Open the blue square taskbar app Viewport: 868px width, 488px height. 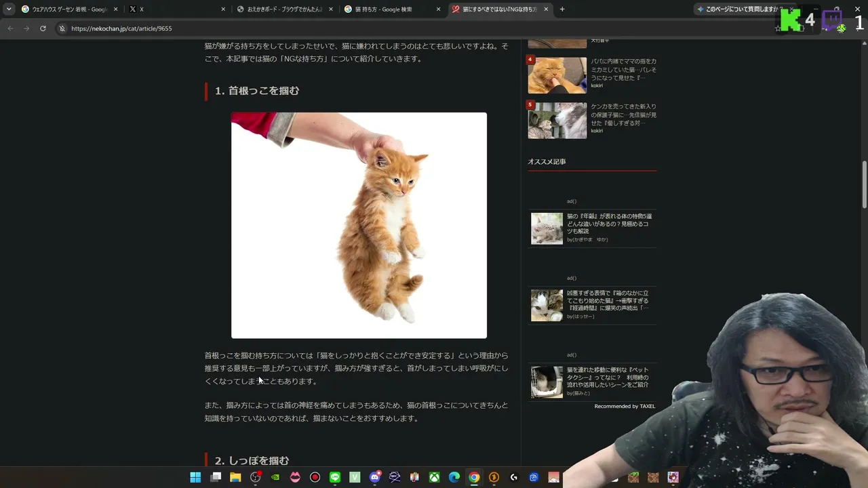click(x=534, y=477)
